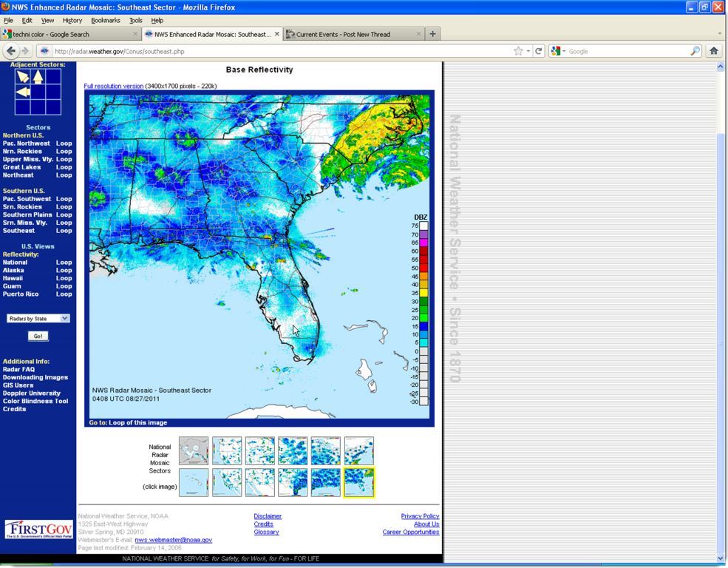The height and width of the screenshot is (568, 728).
Task: Click the west arrow in Adjacent Sectors
Action: 23,92
